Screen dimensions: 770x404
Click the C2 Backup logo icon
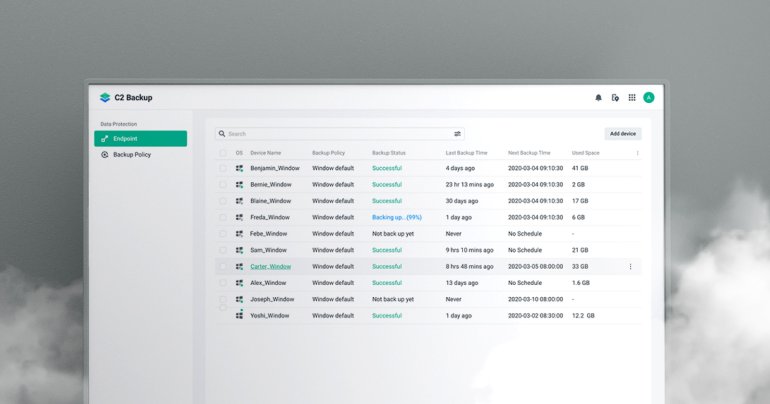click(x=105, y=98)
